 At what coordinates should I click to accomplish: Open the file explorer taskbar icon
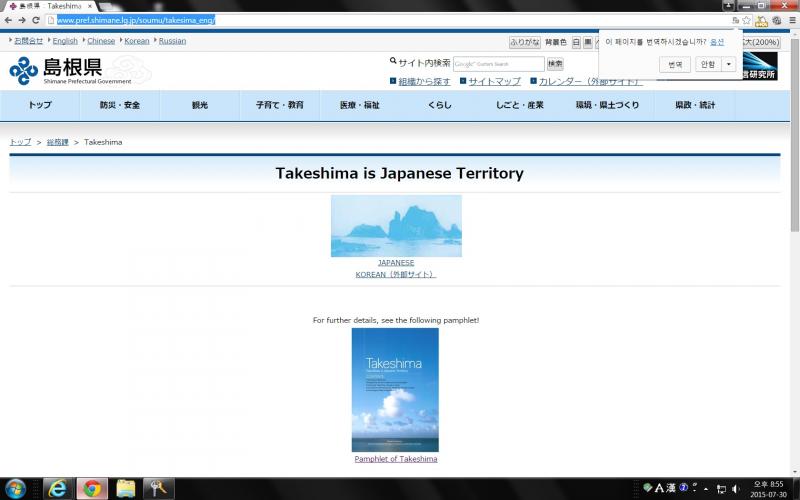125,488
